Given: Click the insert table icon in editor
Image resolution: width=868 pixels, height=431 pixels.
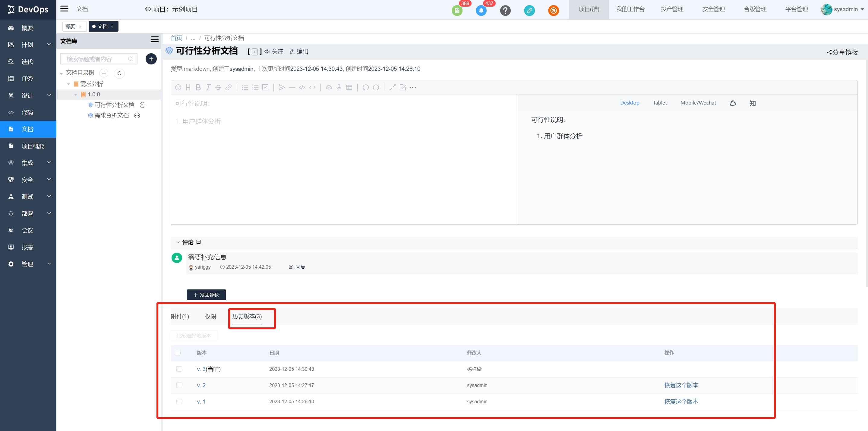Looking at the screenshot, I should 349,88.
